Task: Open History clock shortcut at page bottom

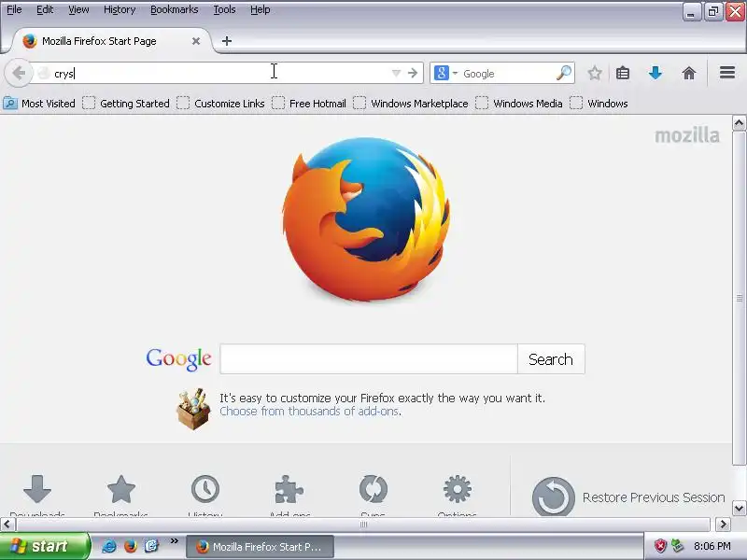Action: (205, 491)
